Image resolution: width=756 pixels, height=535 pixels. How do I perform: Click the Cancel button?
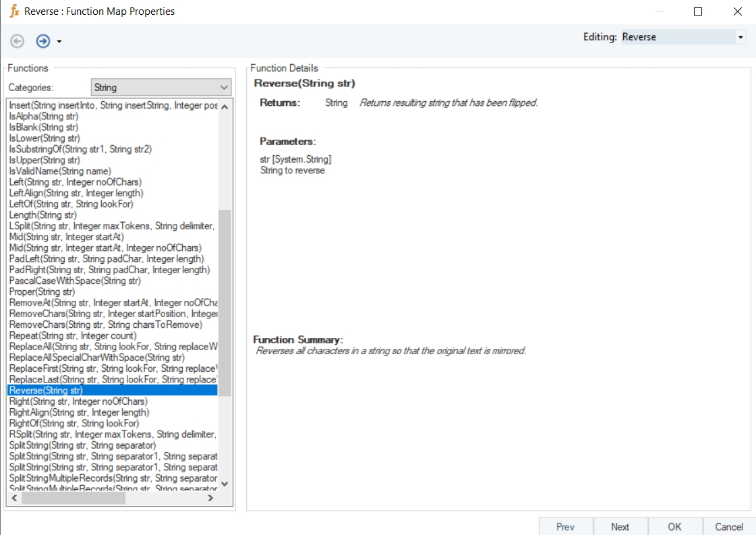729,527
